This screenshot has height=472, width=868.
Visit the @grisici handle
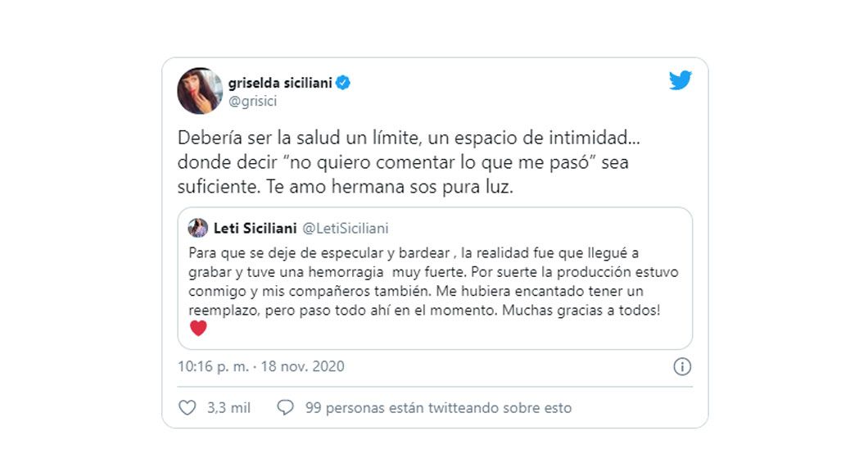(x=252, y=102)
